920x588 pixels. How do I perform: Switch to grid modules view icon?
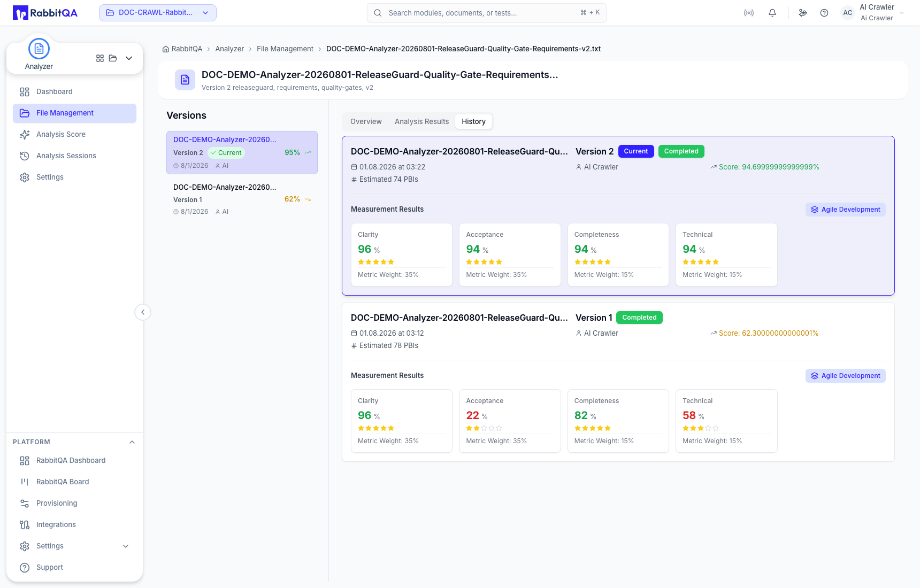click(x=100, y=58)
